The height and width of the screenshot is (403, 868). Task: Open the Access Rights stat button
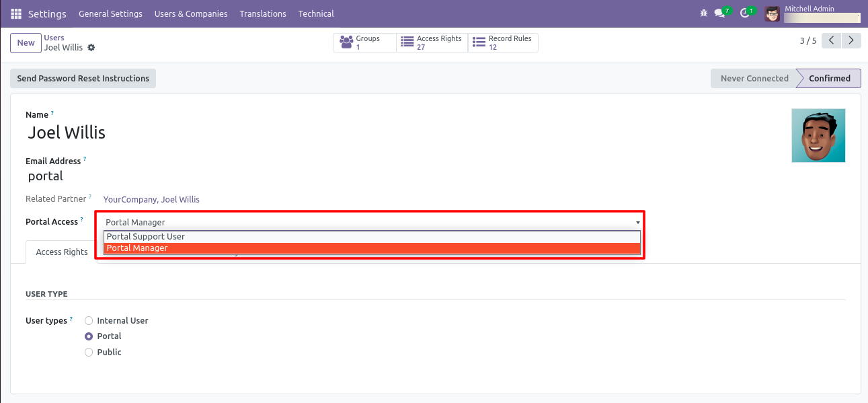pyautogui.click(x=432, y=43)
